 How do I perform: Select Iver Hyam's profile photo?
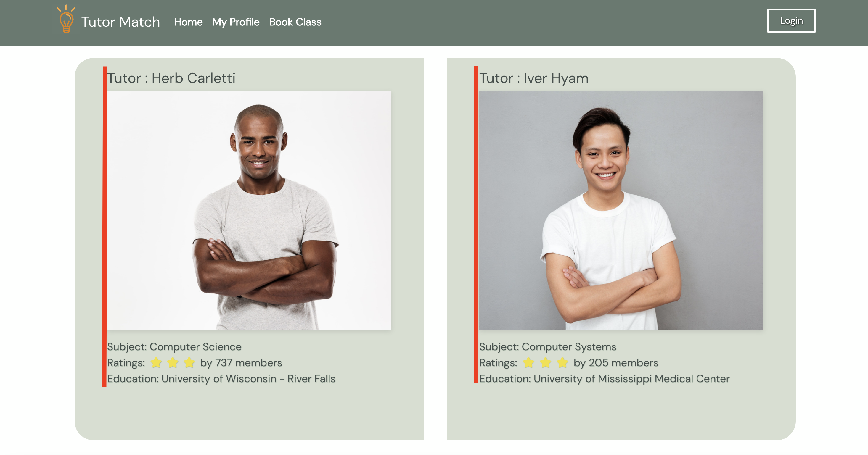click(x=621, y=211)
